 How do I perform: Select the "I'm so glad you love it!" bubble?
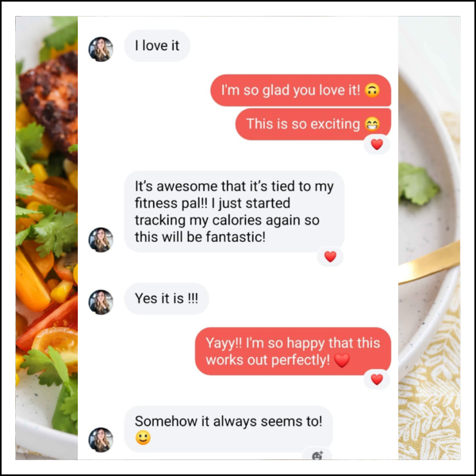tap(301, 90)
